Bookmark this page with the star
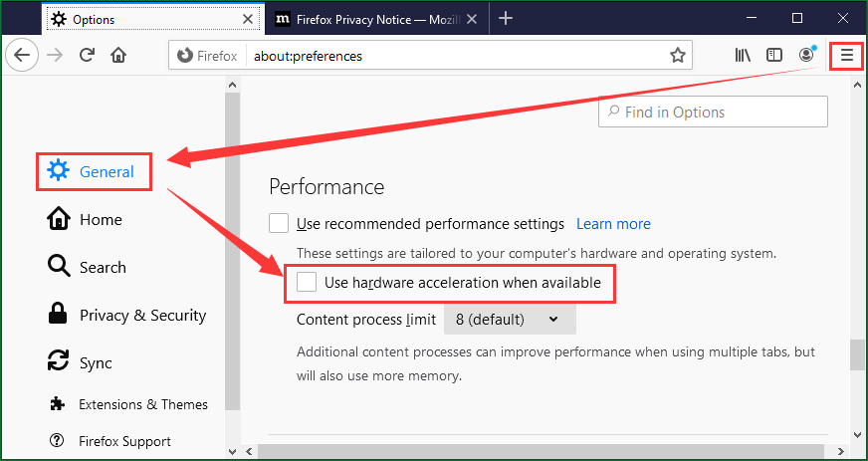 678,56
